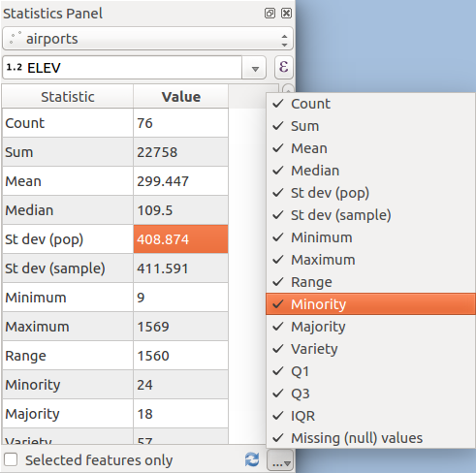Uncheck Median in statistics menu

370,171
